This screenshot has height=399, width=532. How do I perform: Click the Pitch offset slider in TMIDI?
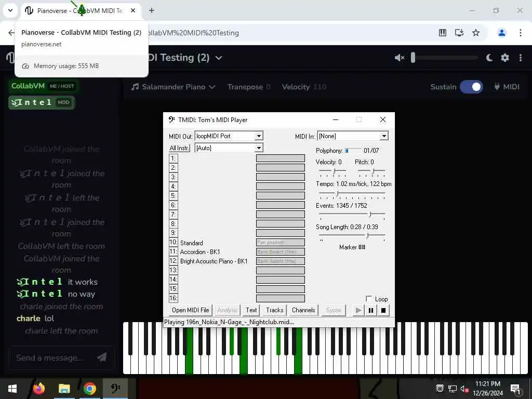(x=371, y=171)
